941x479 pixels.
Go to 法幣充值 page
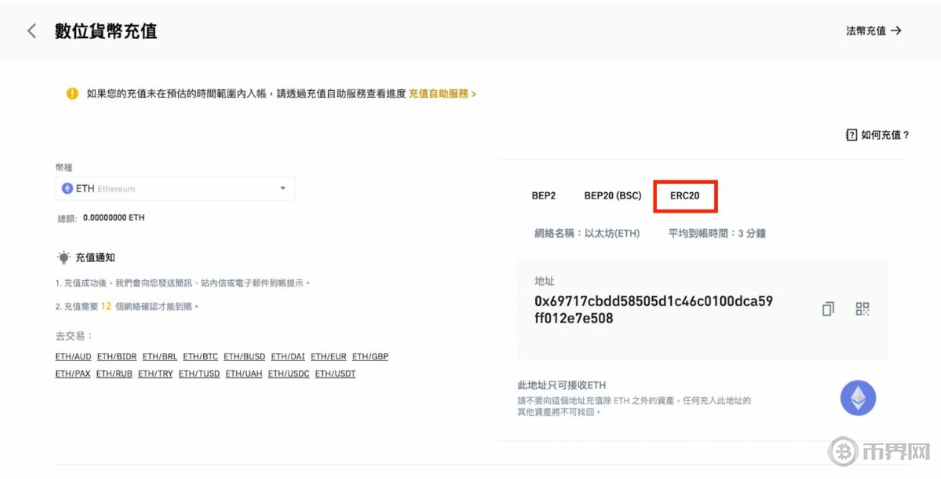tap(873, 31)
